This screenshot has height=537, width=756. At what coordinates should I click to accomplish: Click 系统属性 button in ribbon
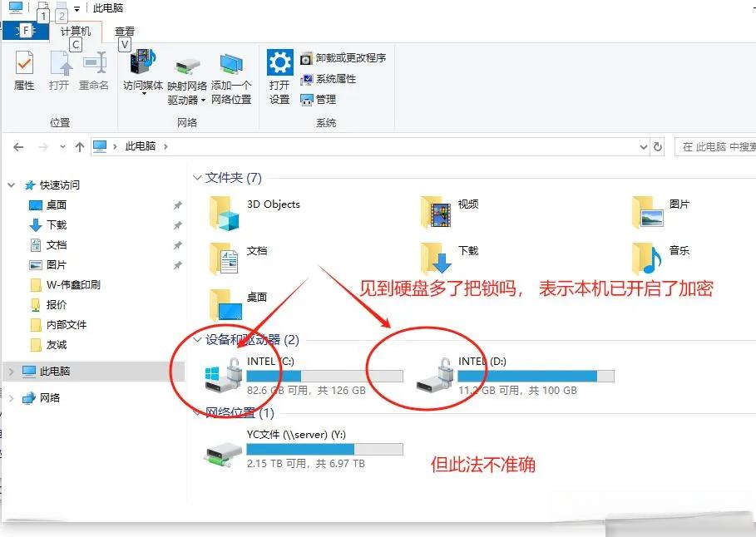tap(328, 79)
